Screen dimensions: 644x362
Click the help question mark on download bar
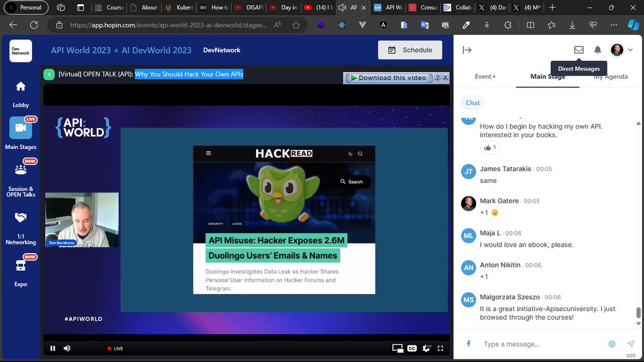[x=437, y=78]
